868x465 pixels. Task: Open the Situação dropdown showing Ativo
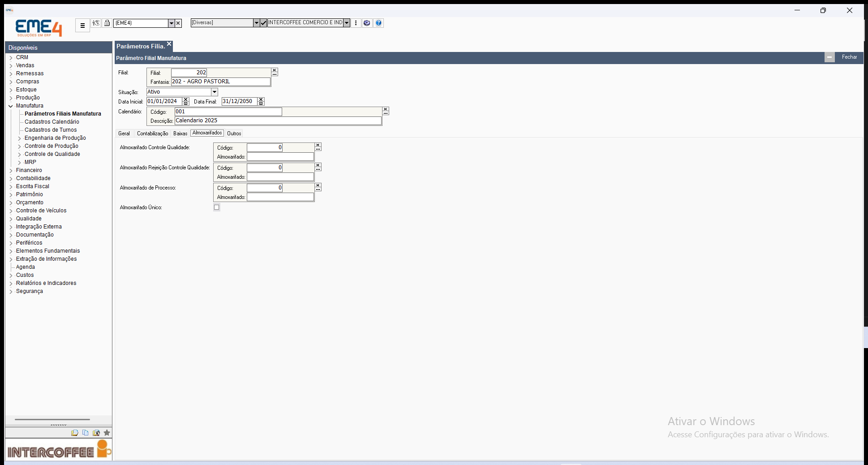point(215,92)
